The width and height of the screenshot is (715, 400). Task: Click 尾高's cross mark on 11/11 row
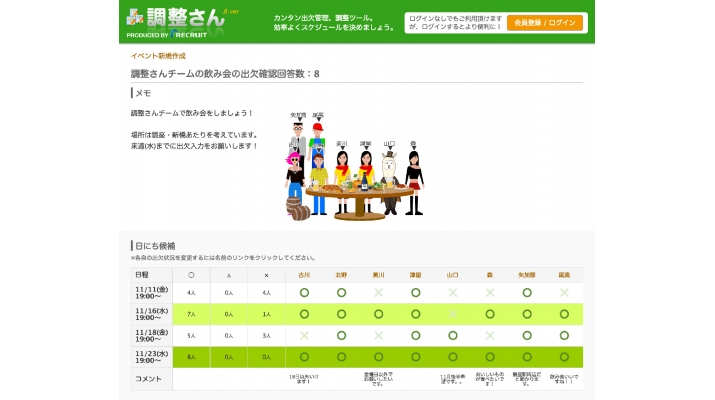point(564,292)
